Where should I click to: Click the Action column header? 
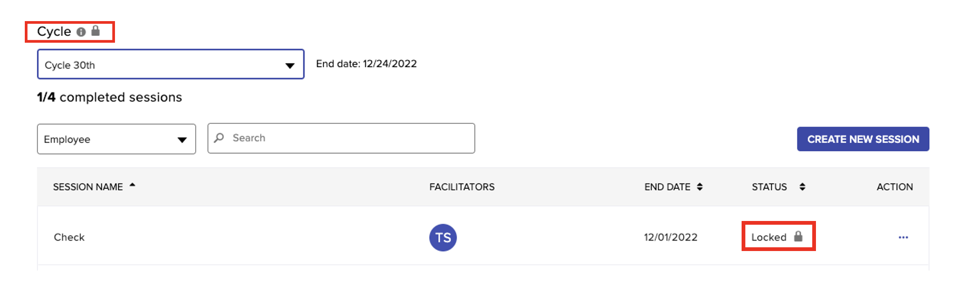(x=895, y=187)
